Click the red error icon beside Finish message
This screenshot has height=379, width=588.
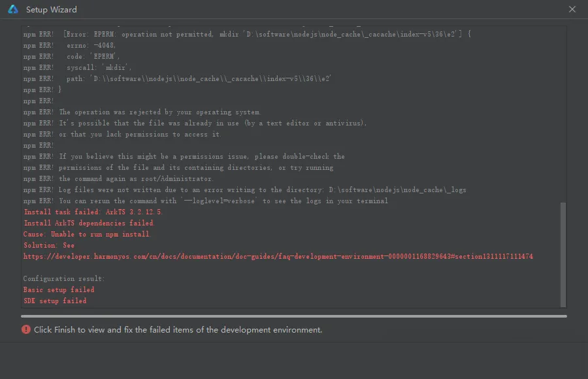click(26, 329)
